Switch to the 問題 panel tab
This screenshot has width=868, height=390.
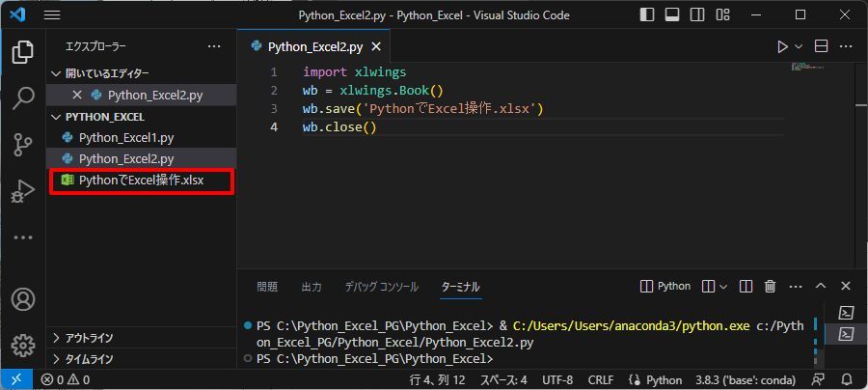267,287
